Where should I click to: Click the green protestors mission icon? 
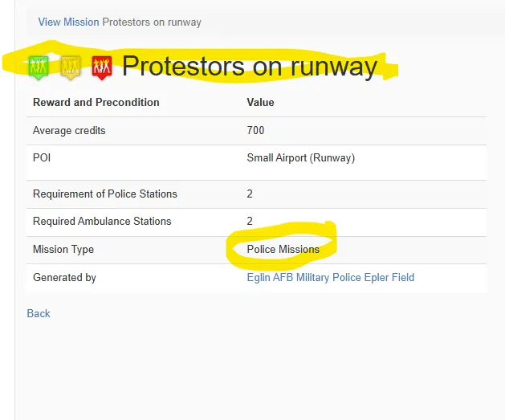(x=39, y=67)
